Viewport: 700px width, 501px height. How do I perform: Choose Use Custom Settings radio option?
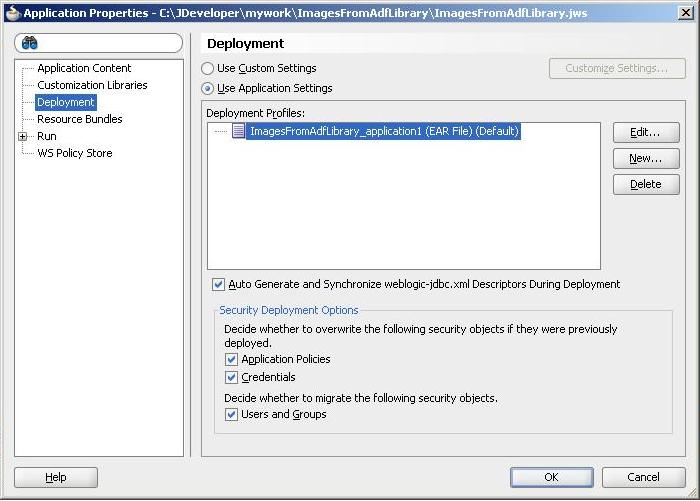[207, 68]
